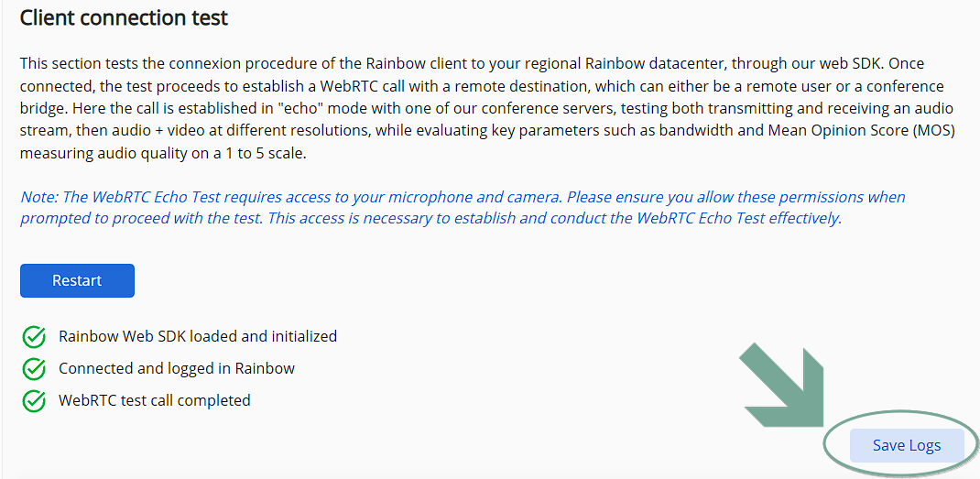The image size is (980, 479).
Task: Click the Restart button
Action: 77,280
